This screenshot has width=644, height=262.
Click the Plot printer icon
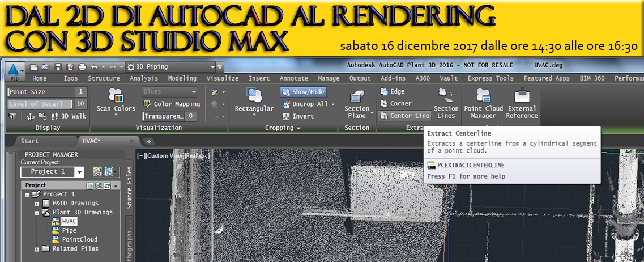click(x=82, y=67)
